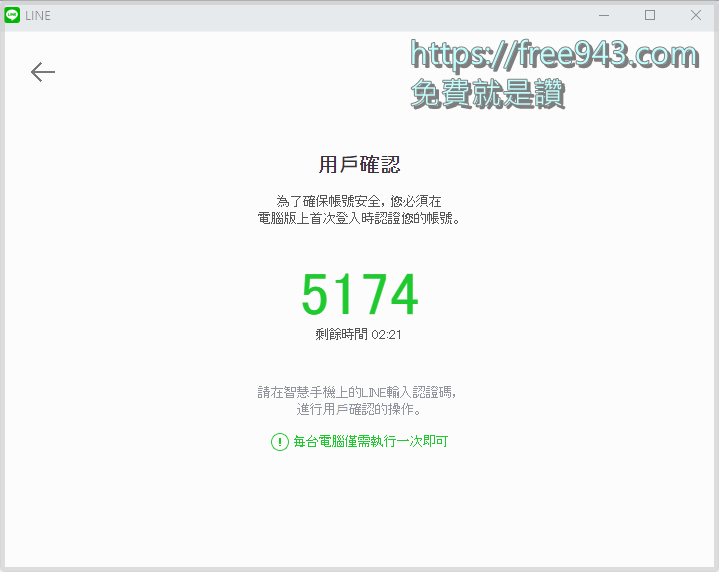Click the instruction 請在智慧手機上的LINE輸入認證碼

(x=355, y=392)
